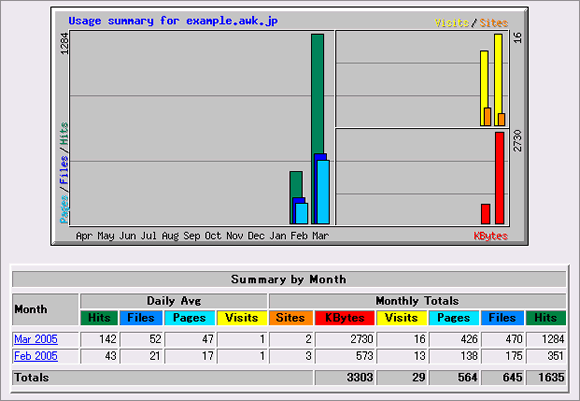Click the Summary by Month table title

point(289,279)
